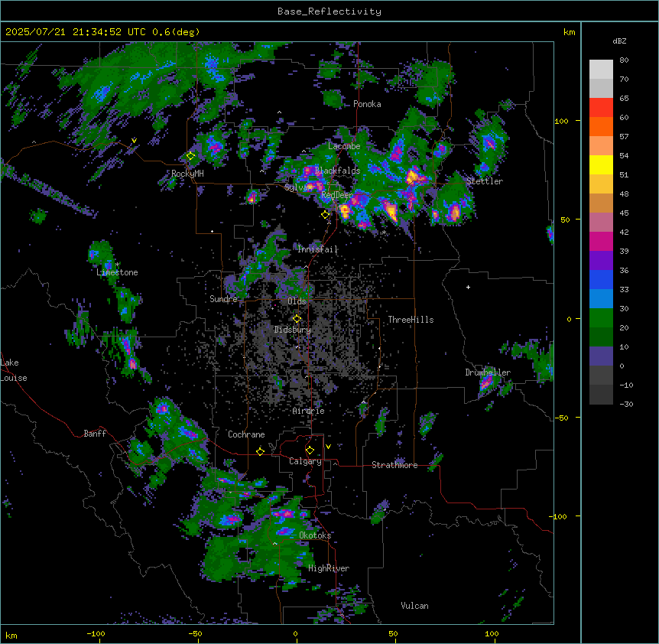Click the dBZ legend heading

click(x=619, y=41)
